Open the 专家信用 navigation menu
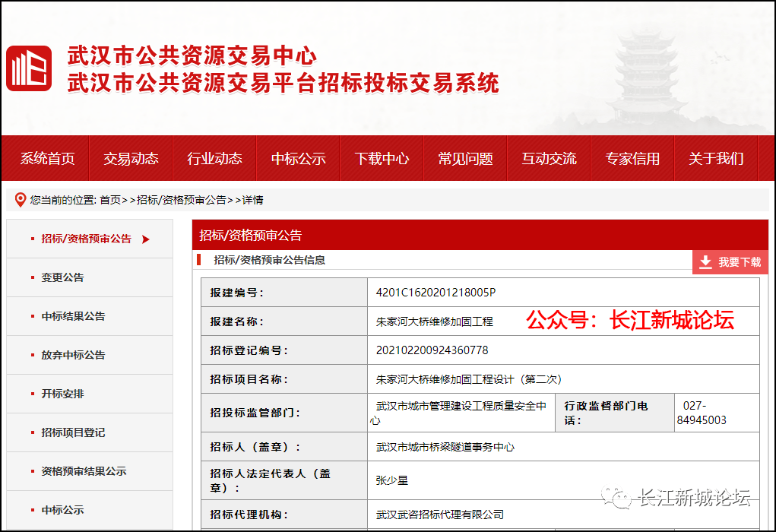This screenshot has height=532, width=776. [632, 159]
